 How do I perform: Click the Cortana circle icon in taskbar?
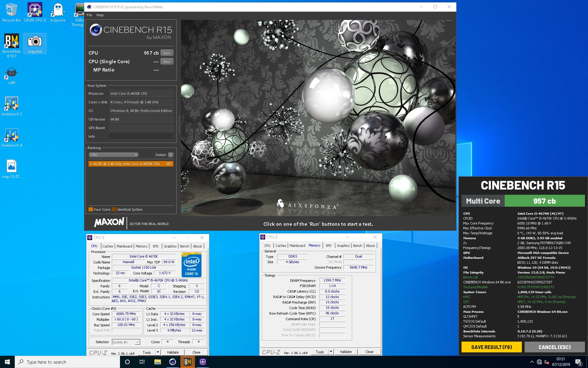tap(127, 362)
